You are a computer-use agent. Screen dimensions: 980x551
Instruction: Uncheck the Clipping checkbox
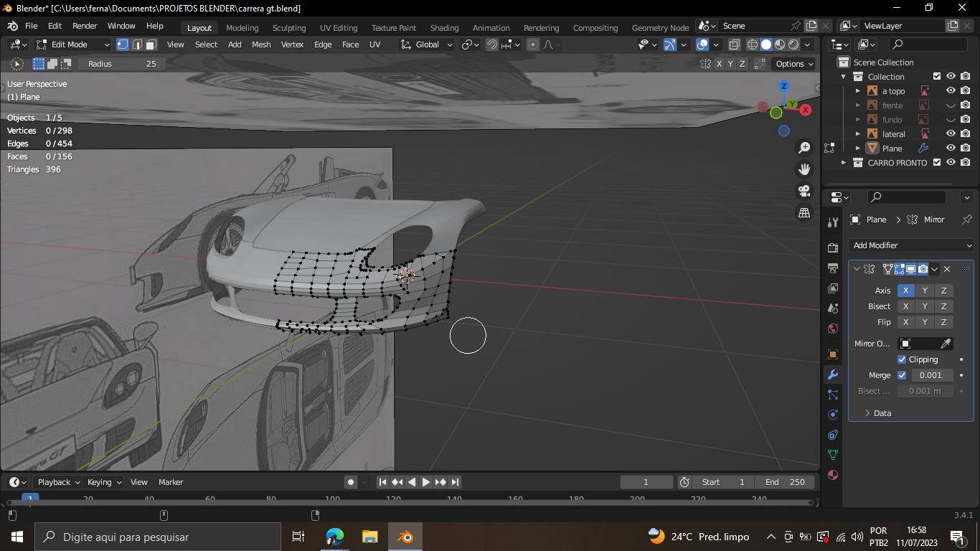pyautogui.click(x=902, y=359)
